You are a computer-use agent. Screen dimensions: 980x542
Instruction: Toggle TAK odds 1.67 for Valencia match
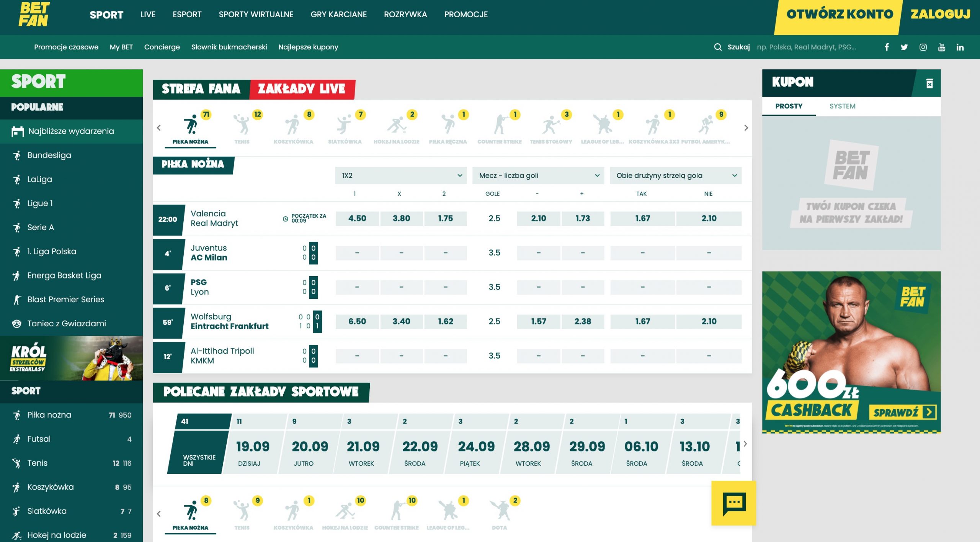(x=642, y=218)
